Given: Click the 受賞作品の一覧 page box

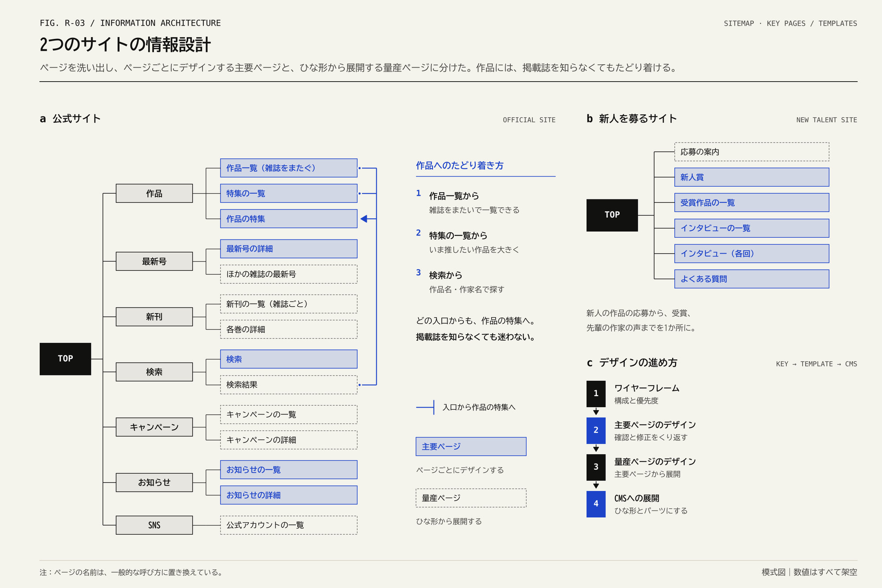Looking at the screenshot, I should tap(752, 202).
